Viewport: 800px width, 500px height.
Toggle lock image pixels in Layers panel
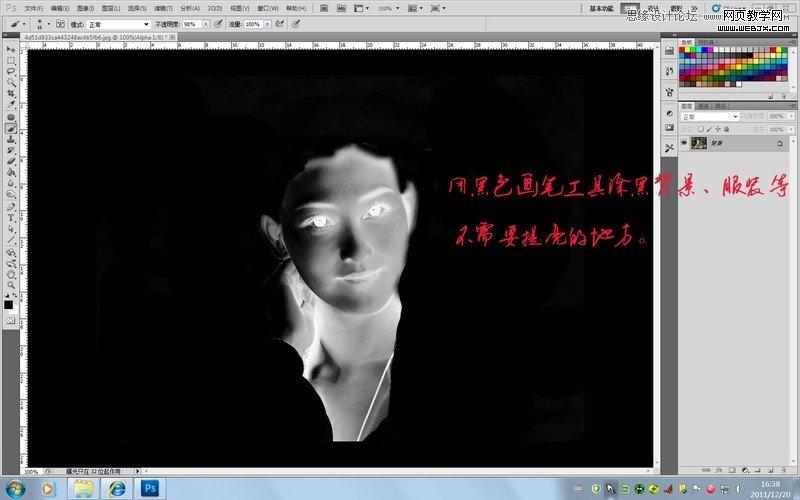click(710, 129)
